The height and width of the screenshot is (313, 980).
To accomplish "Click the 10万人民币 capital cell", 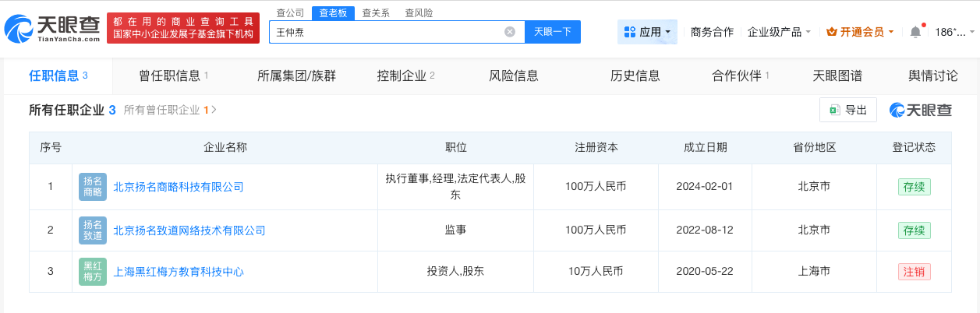I will click(x=596, y=272).
